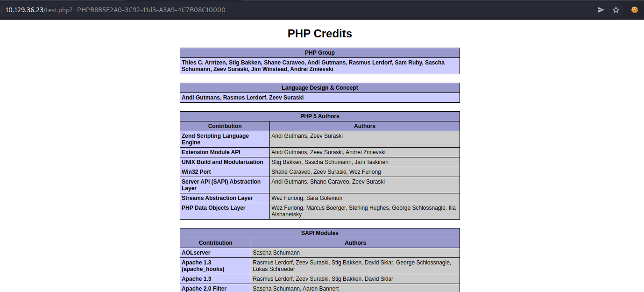Click Extension Module API row label
Image resolution: width=644 pixels, height=292 pixels.
point(225,152)
